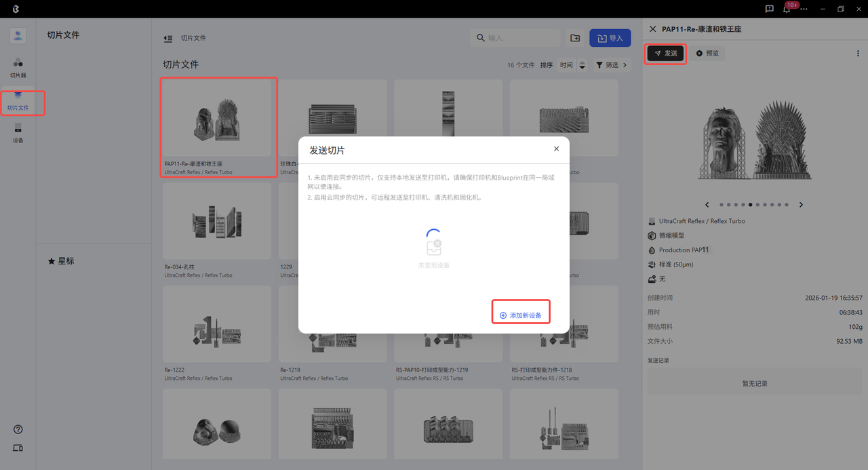
Task: Close the 发送切片 dialog
Action: 556,149
